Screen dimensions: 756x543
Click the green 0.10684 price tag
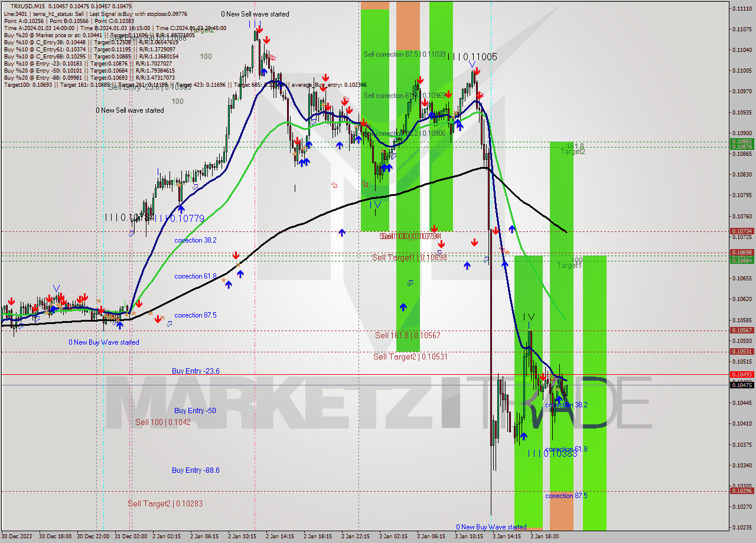[x=742, y=260]
